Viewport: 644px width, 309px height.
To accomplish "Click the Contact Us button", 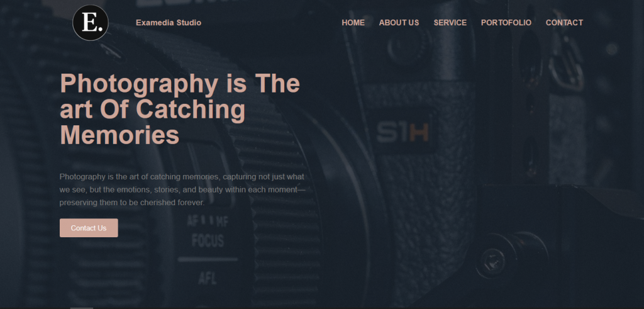I will click(x=89, y=228).
